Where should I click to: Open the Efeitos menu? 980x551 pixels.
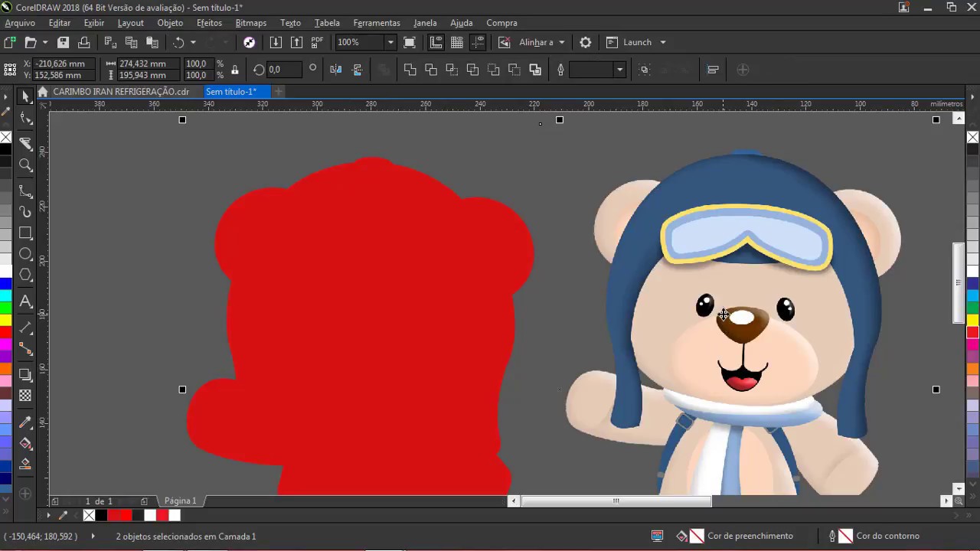(209, 23)
